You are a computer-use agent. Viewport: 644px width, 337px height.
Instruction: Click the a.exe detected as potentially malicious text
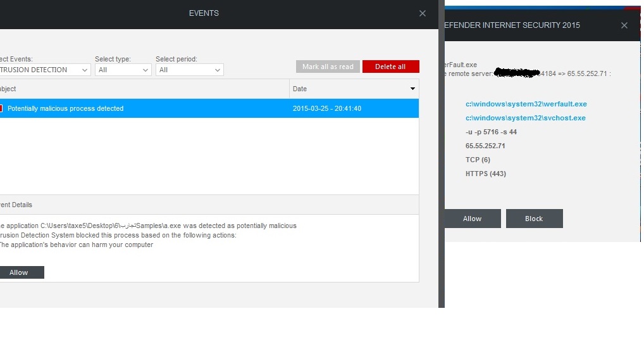pos(148,226)
